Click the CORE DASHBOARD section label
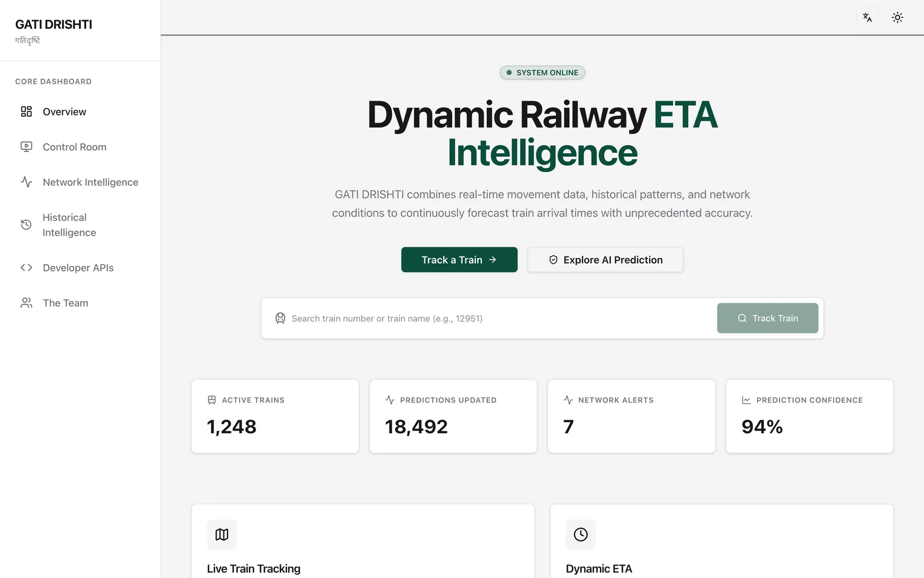The width and height of the screenshot is (924, 578). pos(53,81)
